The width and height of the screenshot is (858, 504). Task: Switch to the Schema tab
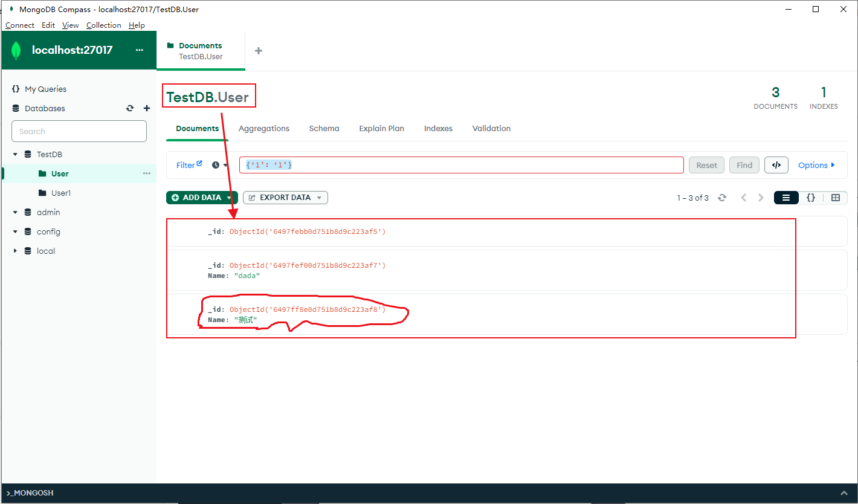point(324,129)
